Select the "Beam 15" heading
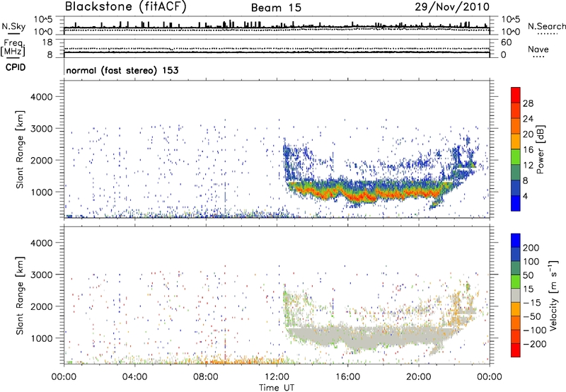Image resolution: width=566 pixels, height=392 pixels. click(276, 8)
